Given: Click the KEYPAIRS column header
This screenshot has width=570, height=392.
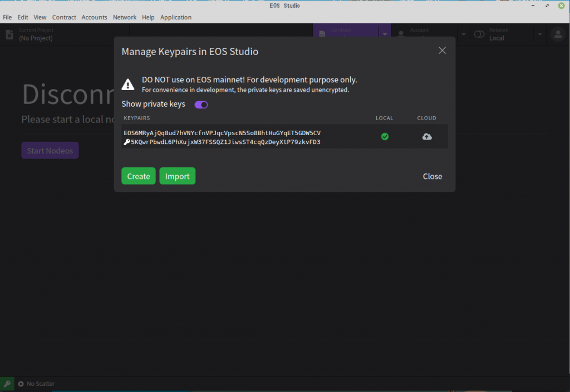Looking at the screenshot, I should click(137, 118).
